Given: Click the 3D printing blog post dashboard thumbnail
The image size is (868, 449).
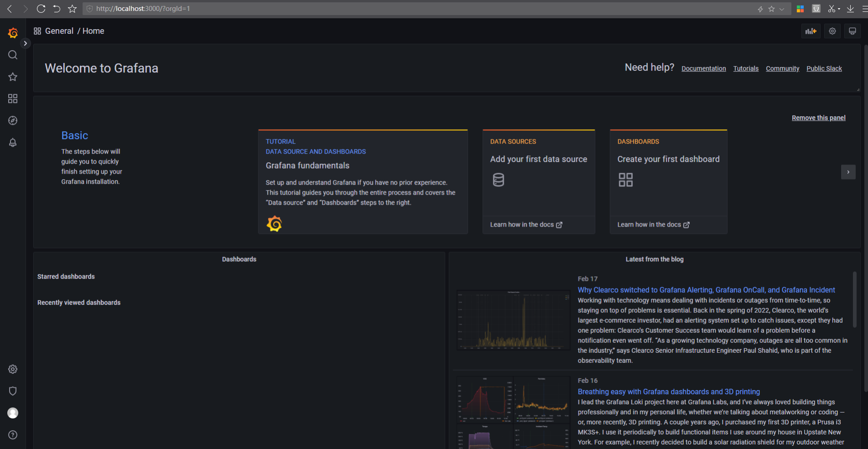Looking at the screenshot, I should [513, 412].
